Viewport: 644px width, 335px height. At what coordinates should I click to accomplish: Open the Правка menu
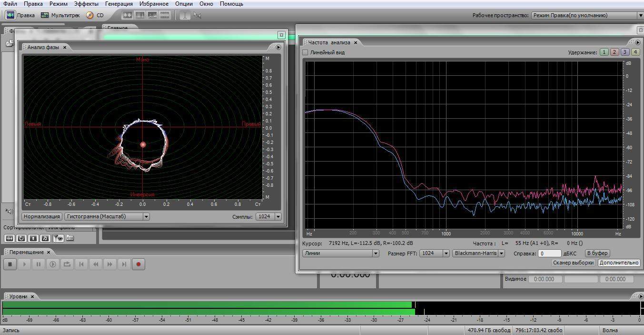[x=33, y=4]
